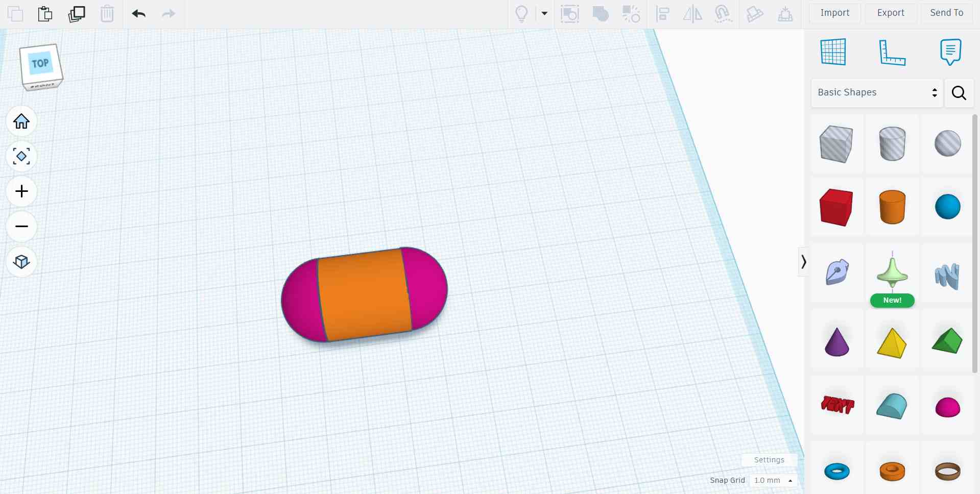This screenshot has height=494, width=980.
Task: Select the blue Torus shape
Action: 837,471
